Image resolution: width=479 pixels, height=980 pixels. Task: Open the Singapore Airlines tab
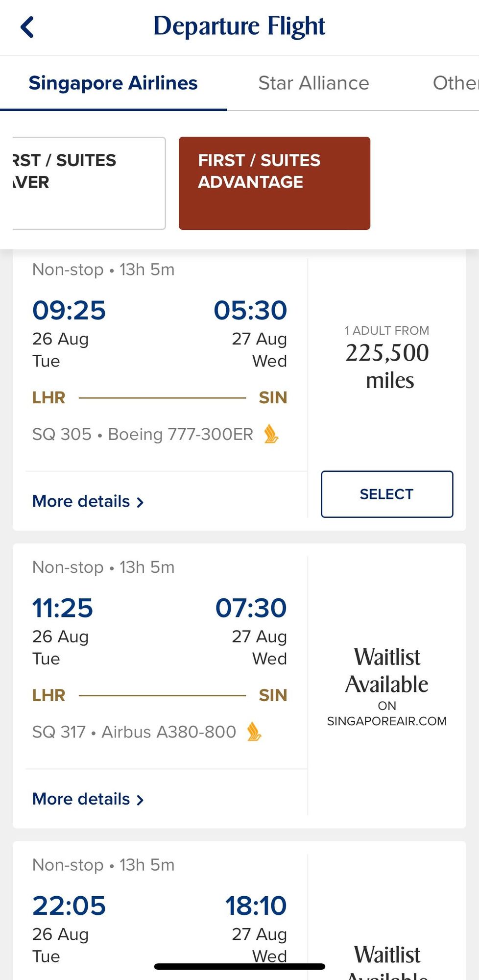tap(113, 83)
